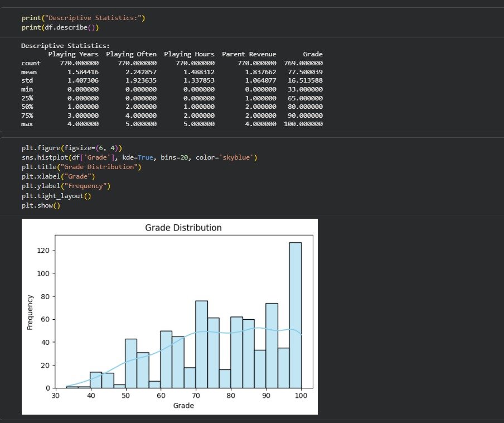Click the print(df.describe()) code line
504x423 pixels.
pos(60,28)
